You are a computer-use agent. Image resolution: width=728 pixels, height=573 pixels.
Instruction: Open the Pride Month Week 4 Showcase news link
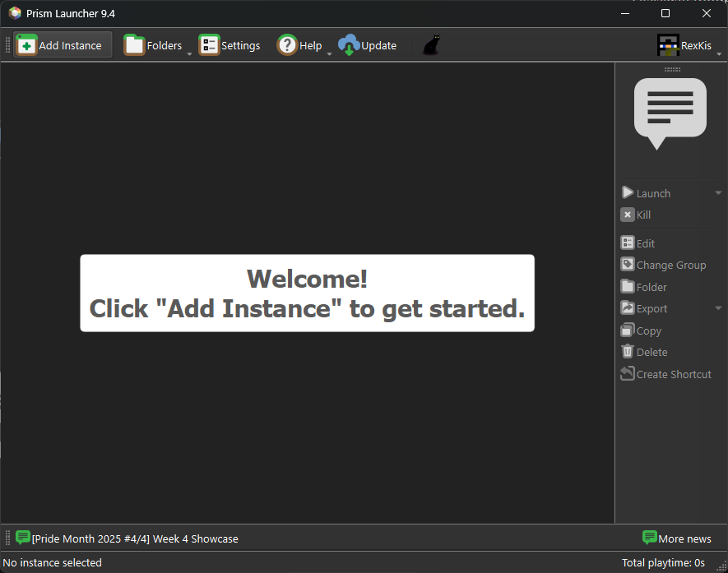coord(135,538)
